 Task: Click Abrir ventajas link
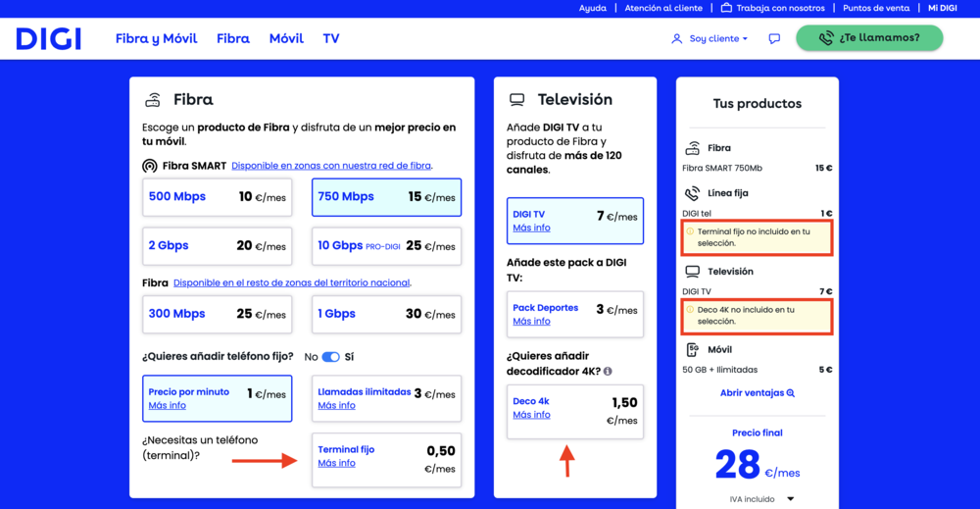click(x=757, y=393)
